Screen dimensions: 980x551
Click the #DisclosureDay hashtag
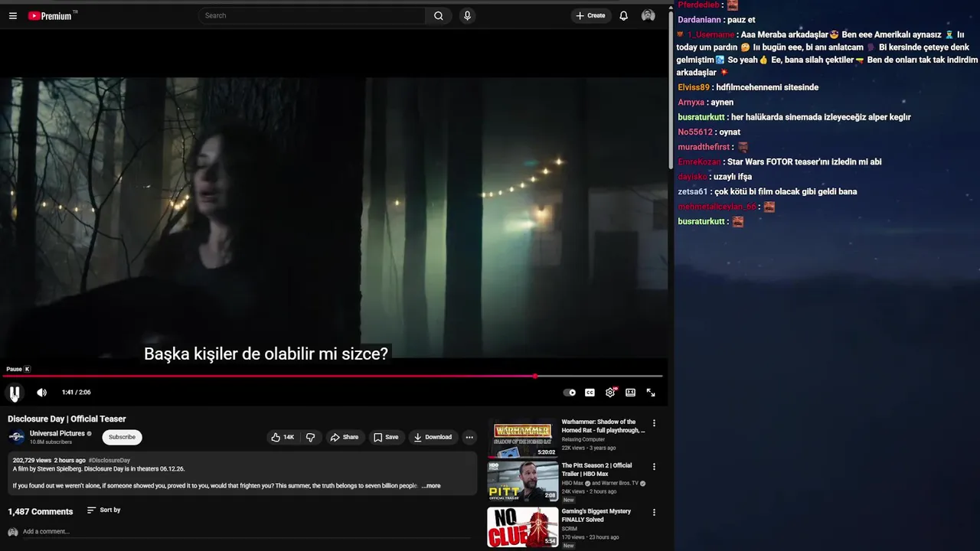109,461
